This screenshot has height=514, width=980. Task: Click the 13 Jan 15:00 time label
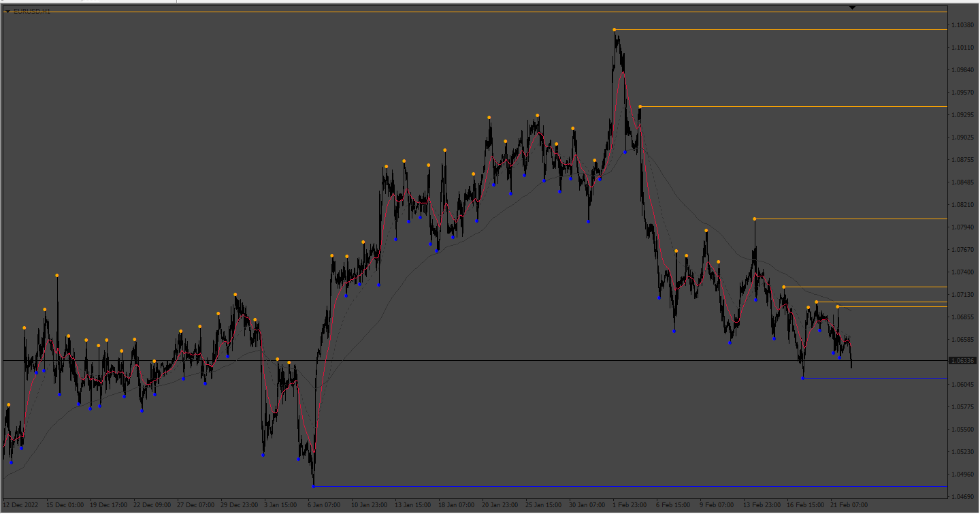pos(414,506)
